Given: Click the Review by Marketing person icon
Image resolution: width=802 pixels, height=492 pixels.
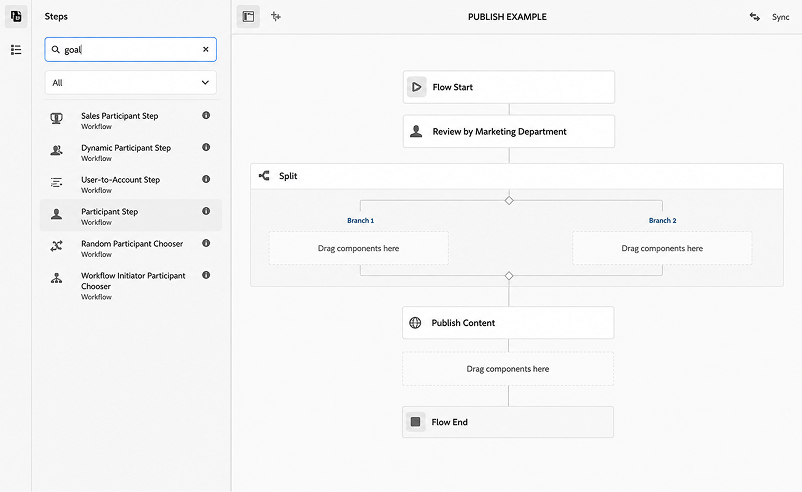Looking at the screenshot, I should (416, 131).
